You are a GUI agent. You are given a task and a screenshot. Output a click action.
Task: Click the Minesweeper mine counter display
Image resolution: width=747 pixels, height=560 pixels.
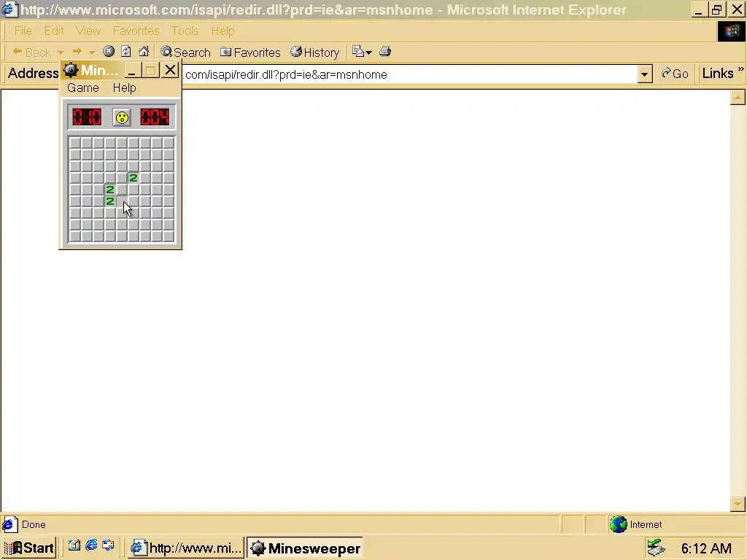coord(87,117)
